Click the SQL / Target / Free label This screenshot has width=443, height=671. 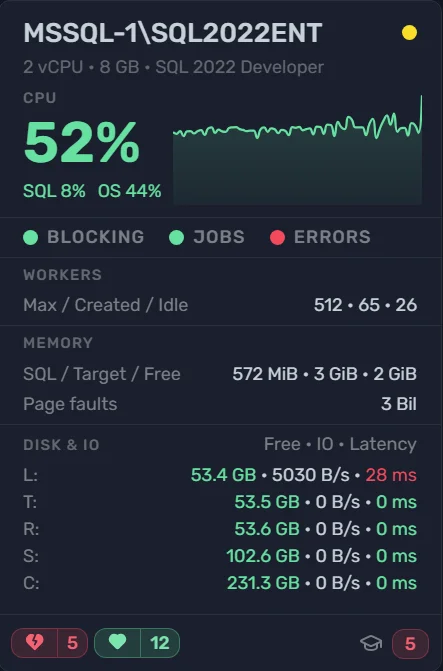pyautogui.click(x=102, y=374)
